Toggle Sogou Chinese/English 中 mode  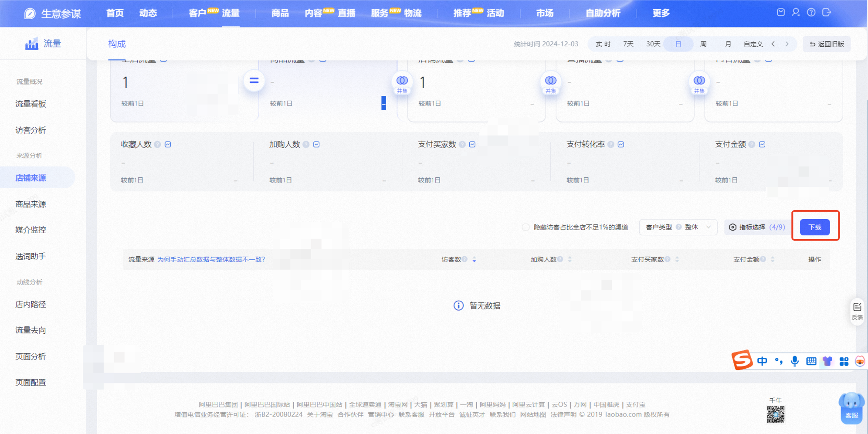[x=762, y=361]
